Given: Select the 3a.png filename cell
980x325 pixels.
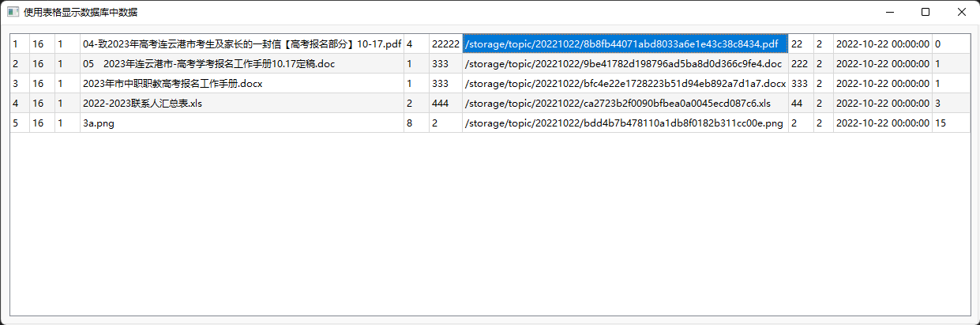Looking at the screenshot, I should [242, 123].
